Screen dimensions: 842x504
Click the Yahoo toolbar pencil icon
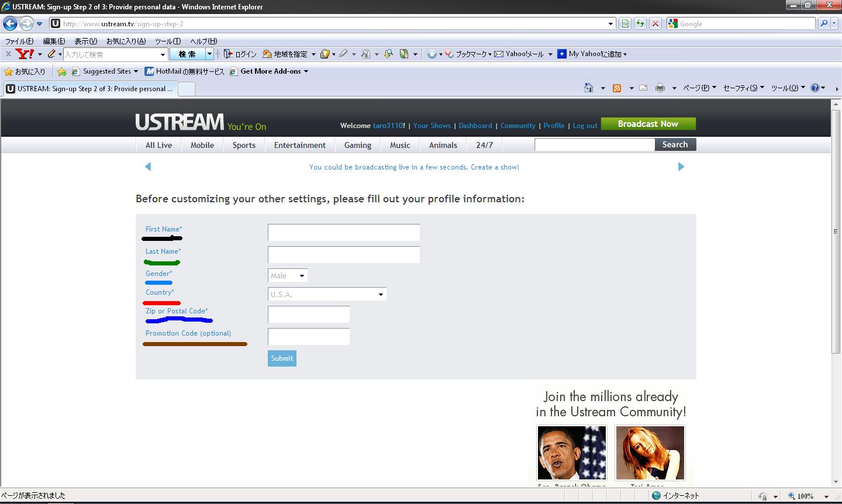(x=51, y=54)
